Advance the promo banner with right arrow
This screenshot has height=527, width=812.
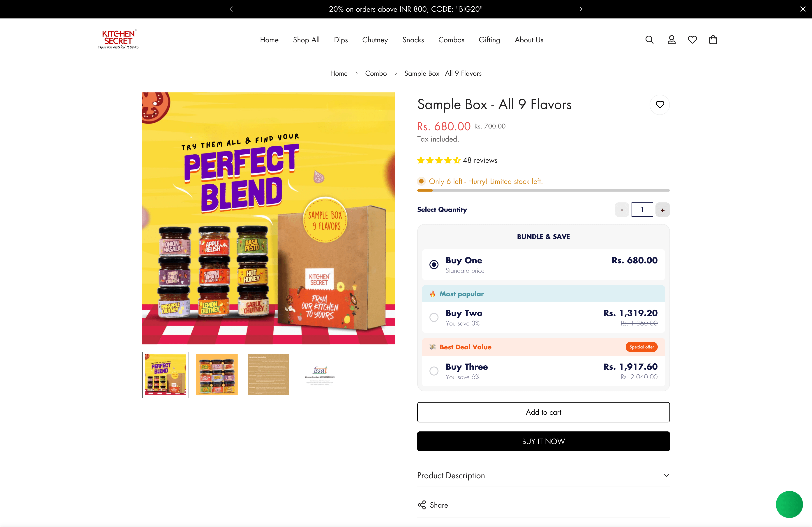point(581,9)
